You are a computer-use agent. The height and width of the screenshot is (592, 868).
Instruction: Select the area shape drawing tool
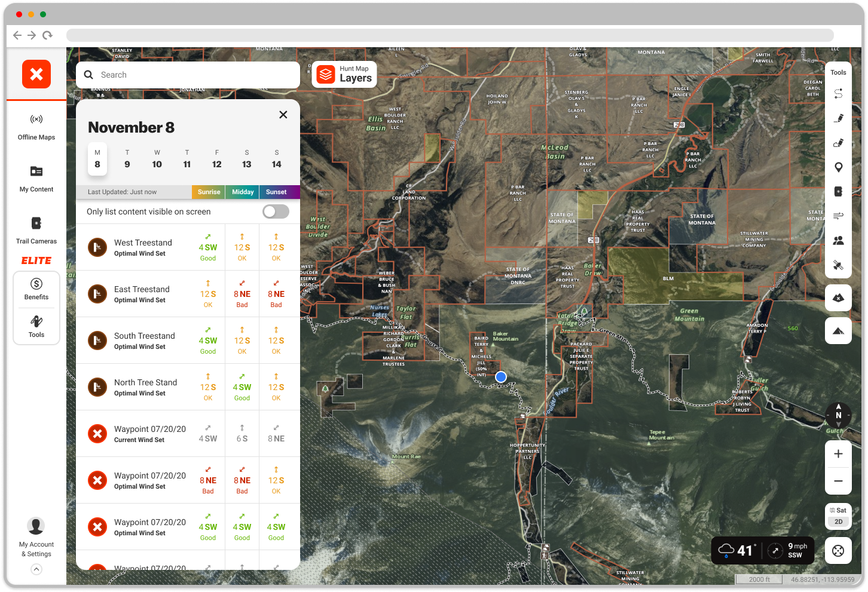[x=839, y=143]
